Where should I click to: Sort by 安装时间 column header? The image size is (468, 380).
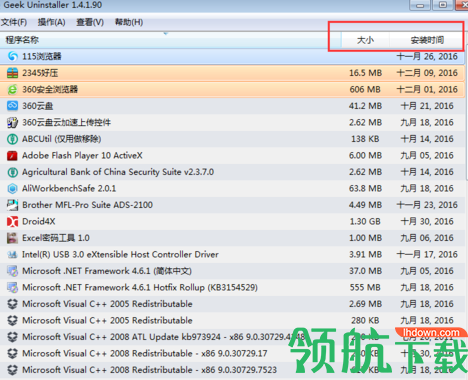427,40
